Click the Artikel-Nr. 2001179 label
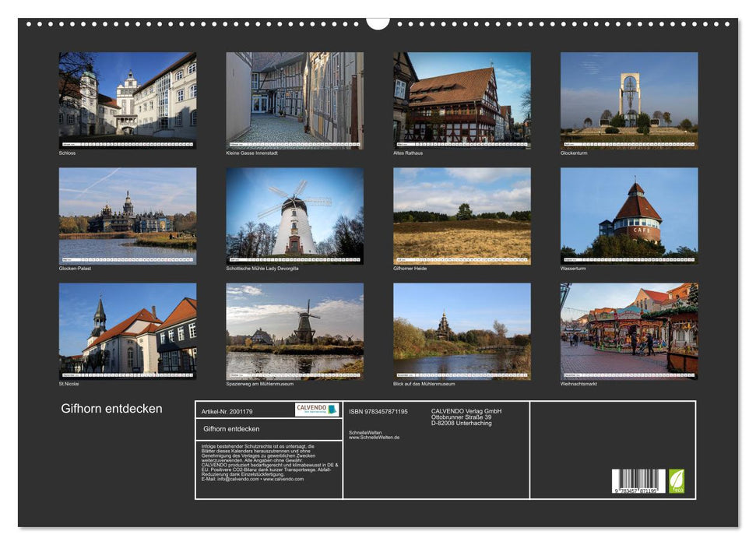The height and width of the screenshot is (545, 756). (x=228, y=410)
